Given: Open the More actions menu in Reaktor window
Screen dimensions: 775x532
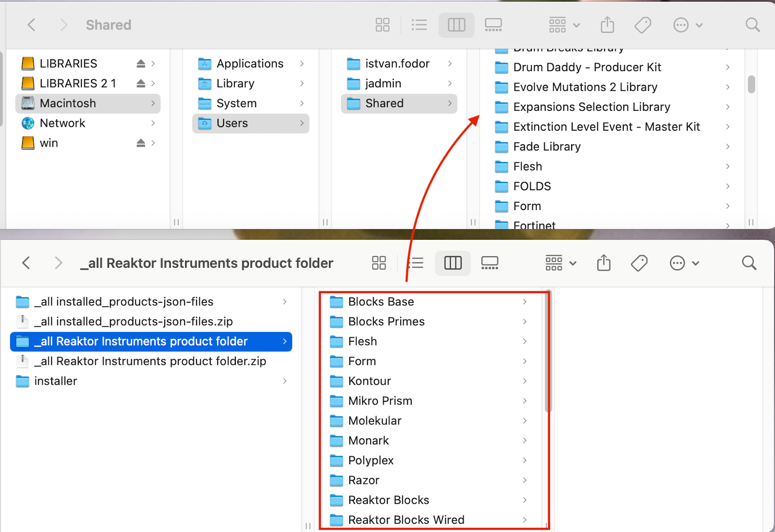Looking at the screenshot, I should pos(684,263).
